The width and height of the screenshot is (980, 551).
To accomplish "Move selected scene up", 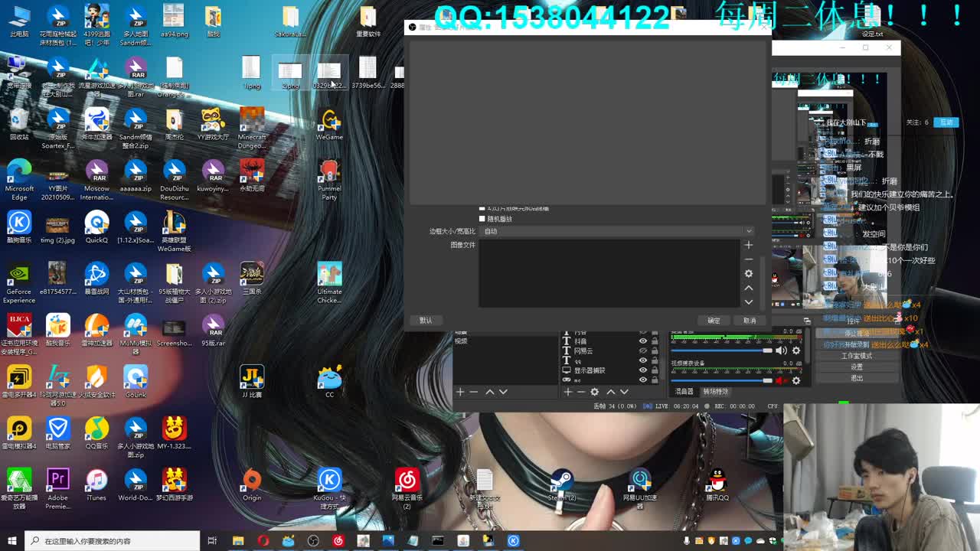I will [490, 392].
